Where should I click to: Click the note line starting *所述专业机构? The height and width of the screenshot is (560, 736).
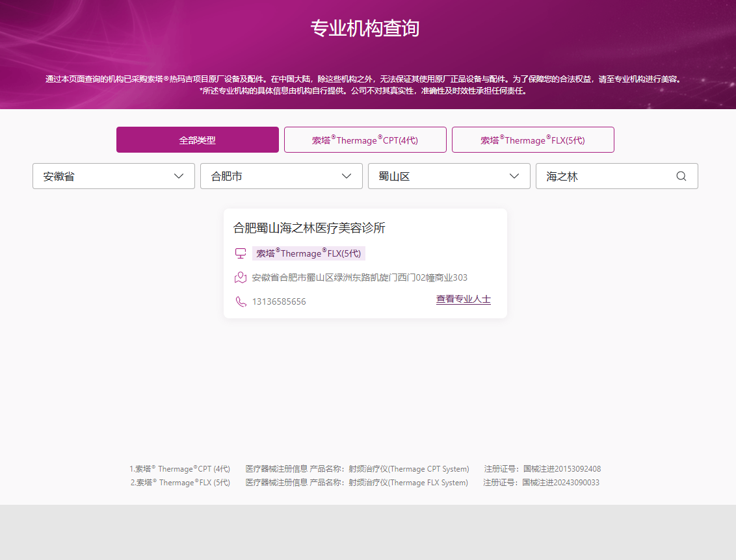pos(364,90)
